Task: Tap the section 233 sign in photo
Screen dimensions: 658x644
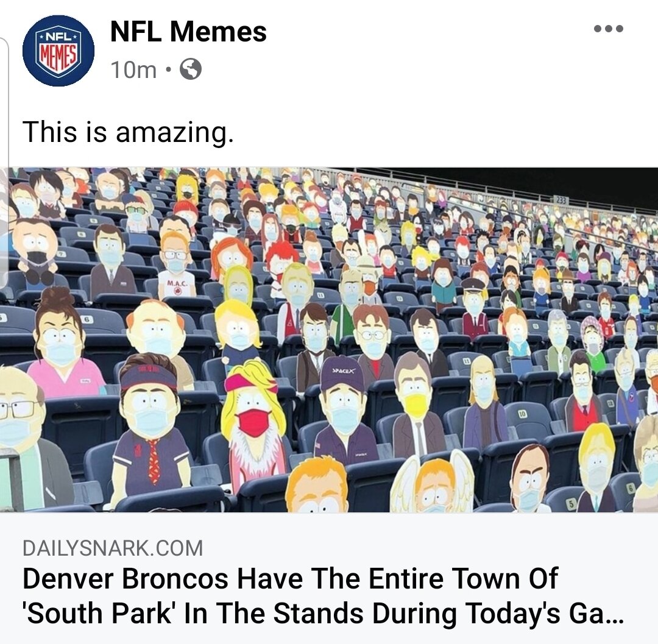Action: (561, 200)
